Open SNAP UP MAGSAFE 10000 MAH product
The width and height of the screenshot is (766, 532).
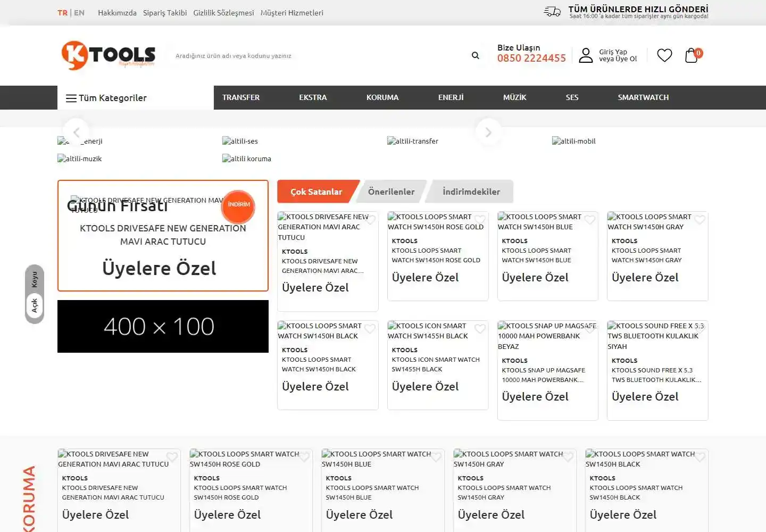click(544, 375)
